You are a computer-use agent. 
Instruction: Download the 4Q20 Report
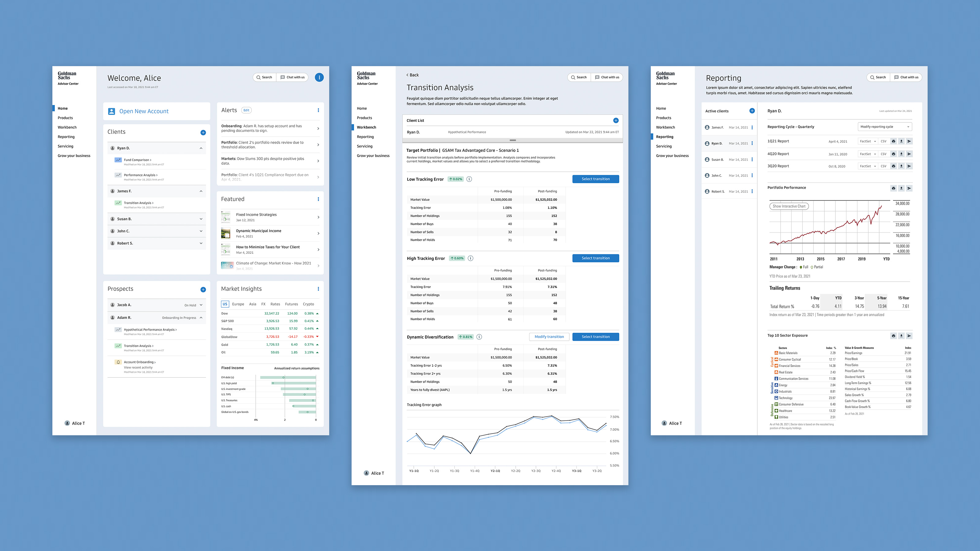[x=901, y=154]
